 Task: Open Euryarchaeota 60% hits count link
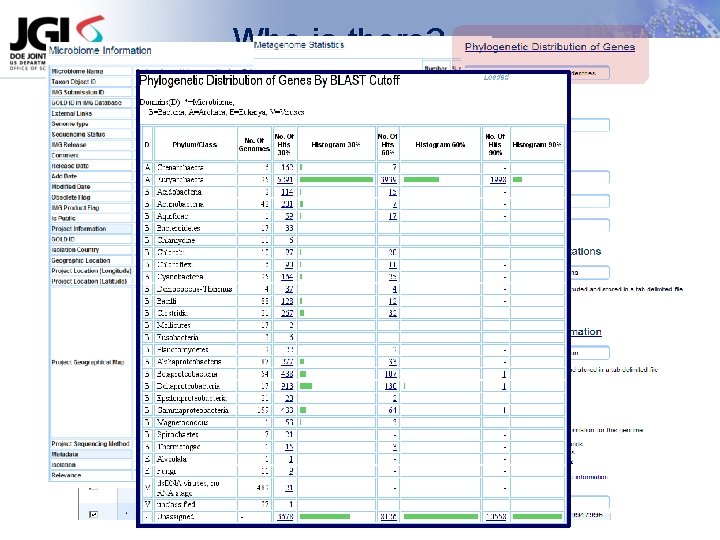(x=388, y=180)
